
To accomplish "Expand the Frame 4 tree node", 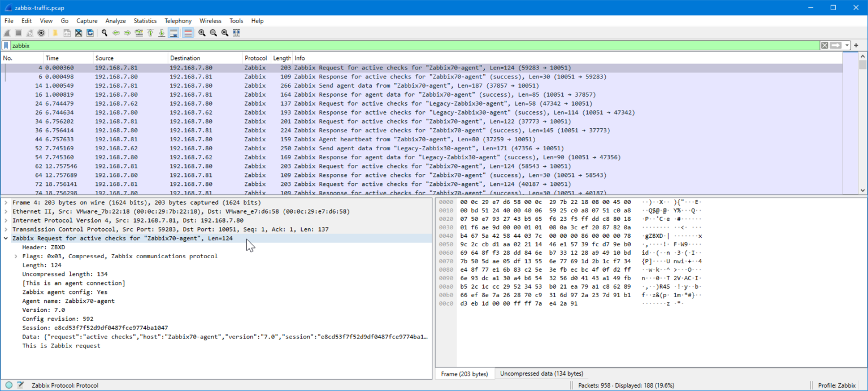I will pyautogui.click(x=6, y=202).
